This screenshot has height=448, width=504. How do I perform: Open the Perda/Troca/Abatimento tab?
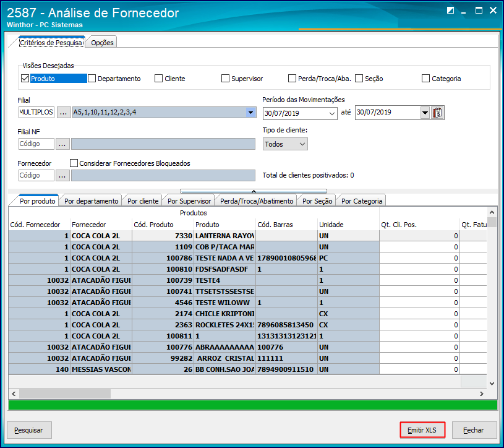(257, 201)
